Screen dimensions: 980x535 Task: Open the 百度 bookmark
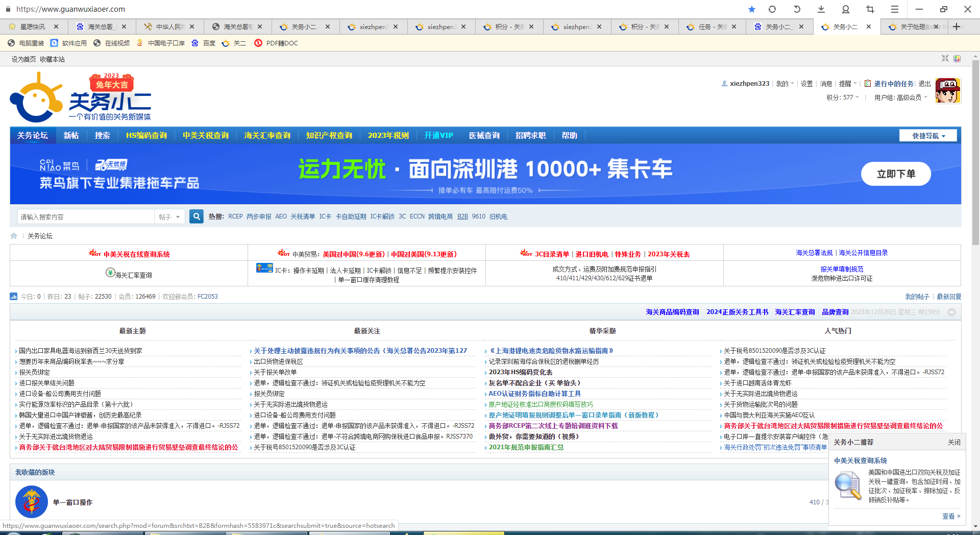click(204, 43)
